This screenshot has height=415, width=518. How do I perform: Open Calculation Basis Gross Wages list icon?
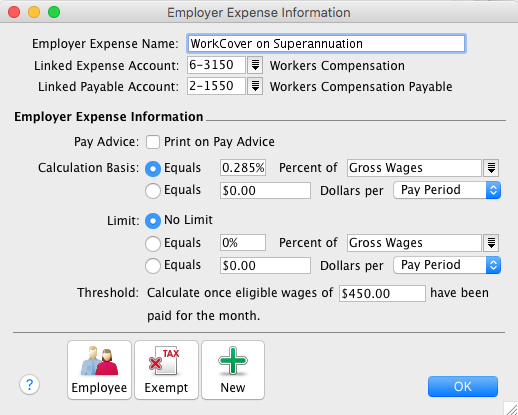(x=491, y=168)
